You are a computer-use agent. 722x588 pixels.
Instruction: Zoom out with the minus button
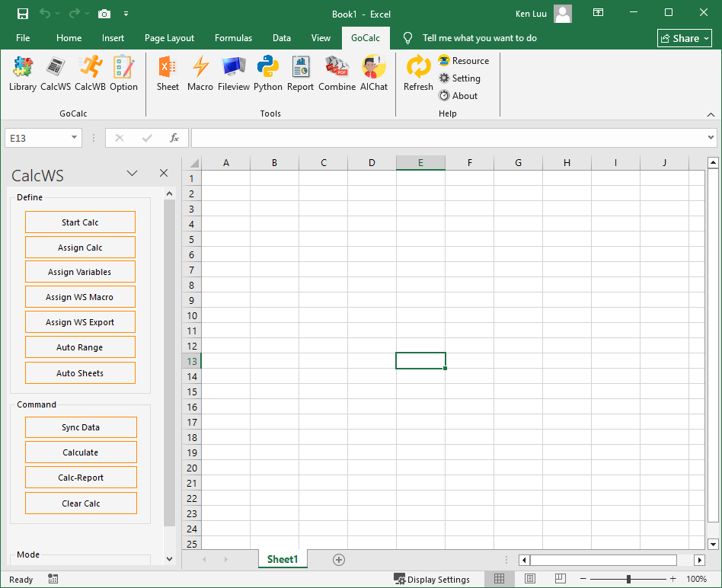pos(583,579)
